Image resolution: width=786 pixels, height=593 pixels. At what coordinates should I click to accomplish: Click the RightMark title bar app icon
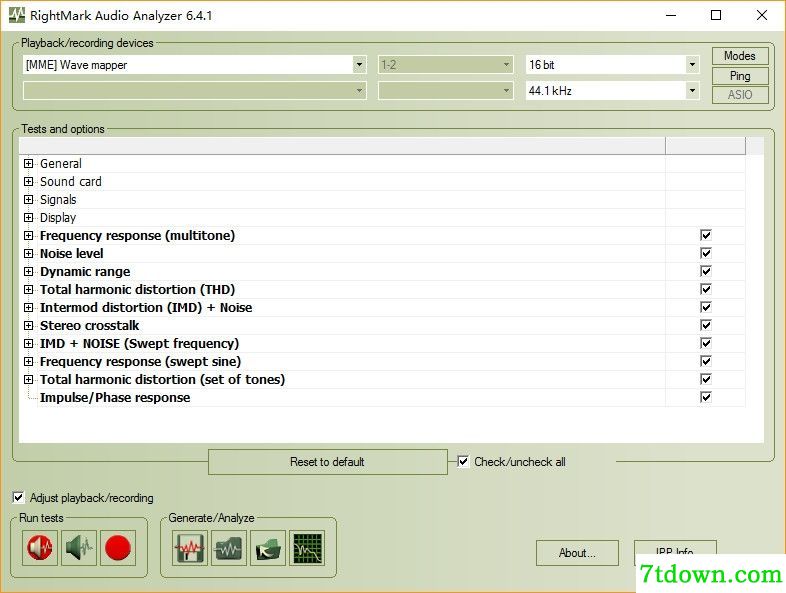pyautogui.click(x=17, y=15)
